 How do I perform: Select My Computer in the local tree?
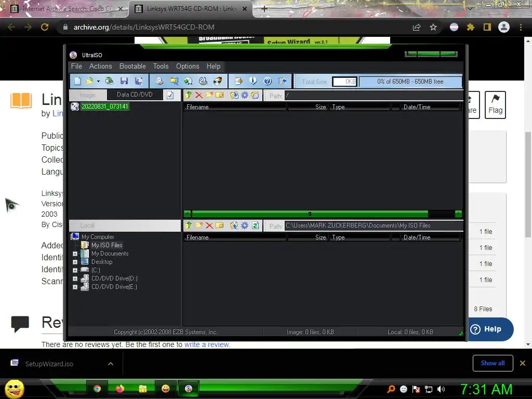pyautogui.click(x=98, y=237)
